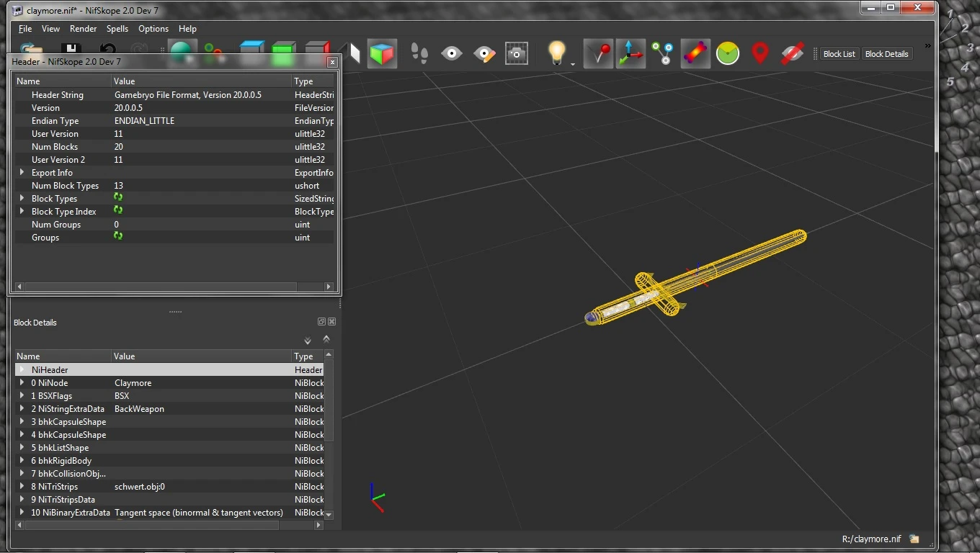Click refresh icon in Groups row
Image resolution: width=980 pixels, height=553 pixels.
click(118, 235)
